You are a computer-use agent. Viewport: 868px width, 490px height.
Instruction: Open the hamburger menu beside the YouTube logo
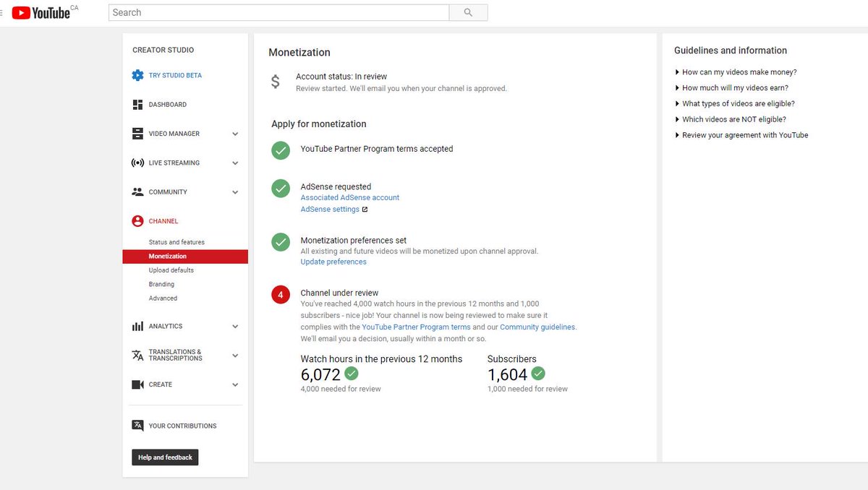tap(3, 12)
